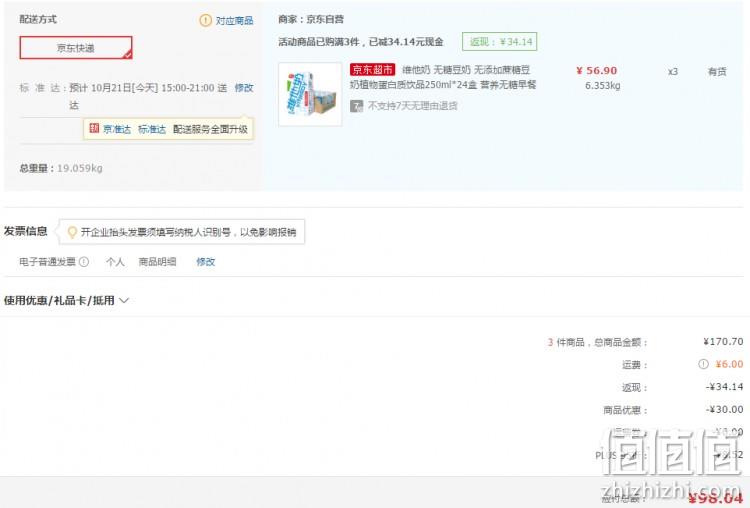
Task: Click the 运费 ¥6.00 amount
Action: [729, 364]
